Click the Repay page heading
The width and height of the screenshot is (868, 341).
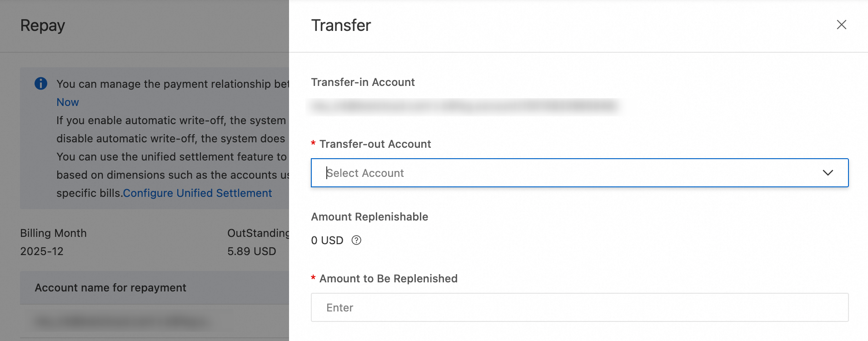click(43, 25)
